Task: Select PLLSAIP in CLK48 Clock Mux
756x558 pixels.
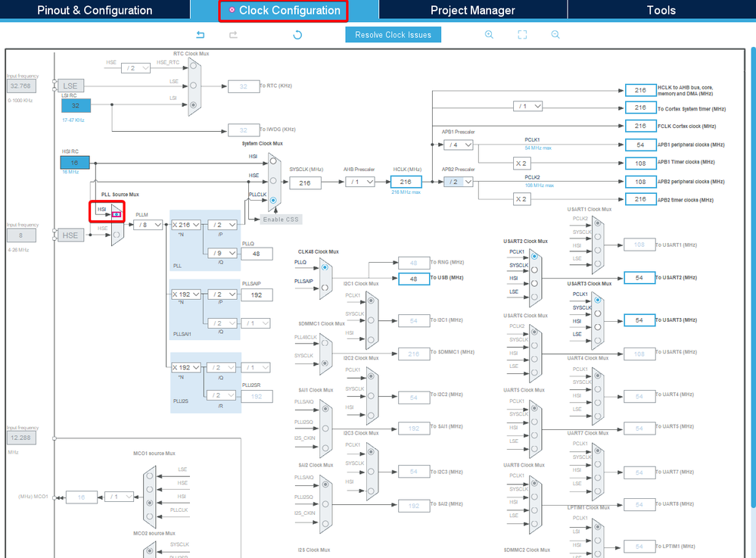Action: click(x=325, y=288)
